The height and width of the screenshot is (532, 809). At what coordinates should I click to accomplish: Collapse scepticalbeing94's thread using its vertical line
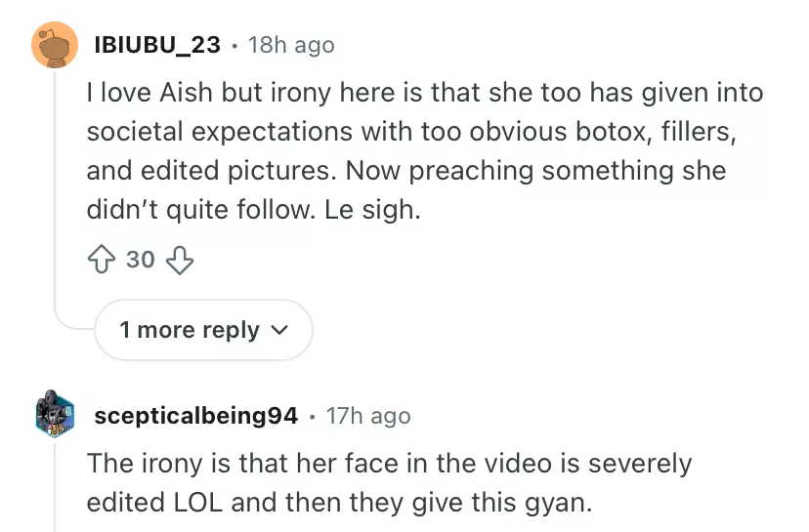point(55,488)
